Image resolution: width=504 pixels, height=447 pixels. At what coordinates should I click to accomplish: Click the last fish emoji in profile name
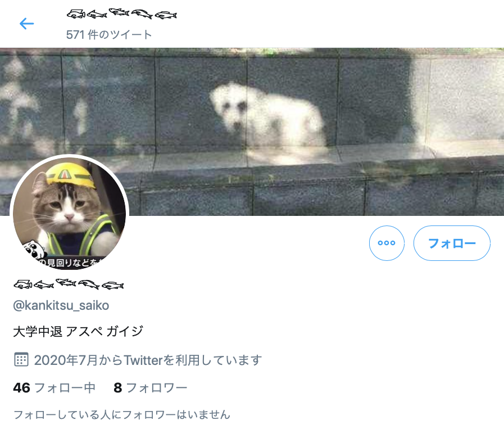pyautogui.click(x=112, y=285)
